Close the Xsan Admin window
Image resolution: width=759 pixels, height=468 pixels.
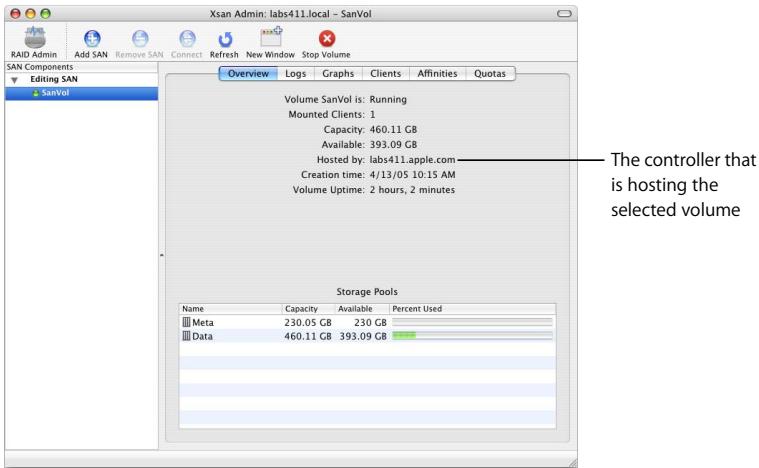15,14
